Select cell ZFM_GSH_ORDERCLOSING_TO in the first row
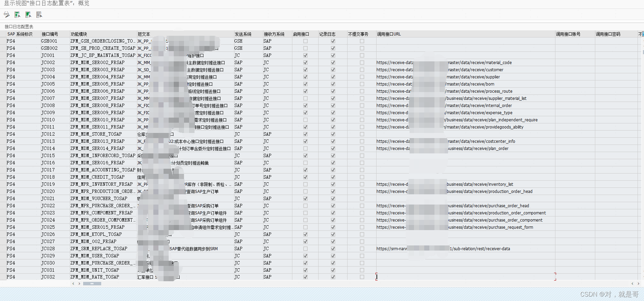Viewport: 644px width, 301px height. tap(103, 41)
